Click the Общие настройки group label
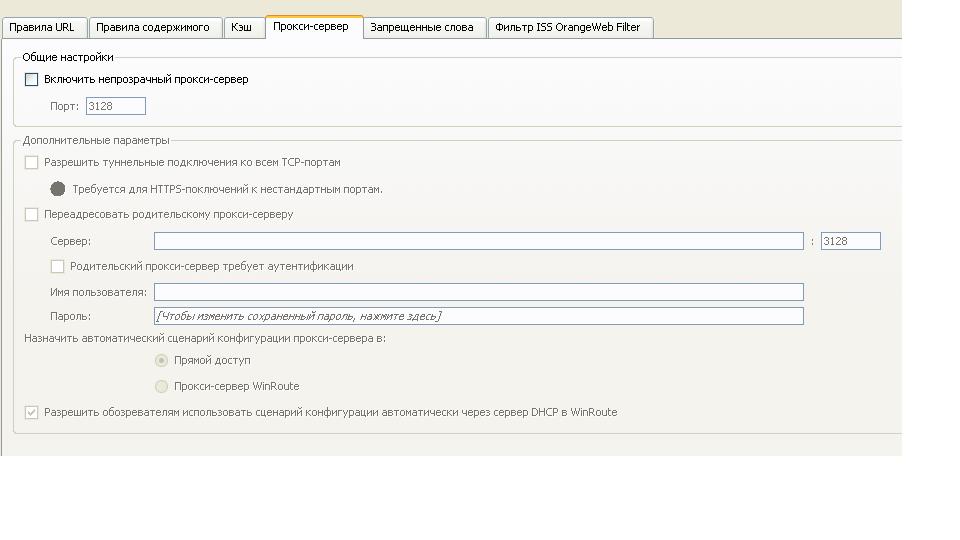The height and width of the screenshot is (540, 960). [x=68, y=58]
